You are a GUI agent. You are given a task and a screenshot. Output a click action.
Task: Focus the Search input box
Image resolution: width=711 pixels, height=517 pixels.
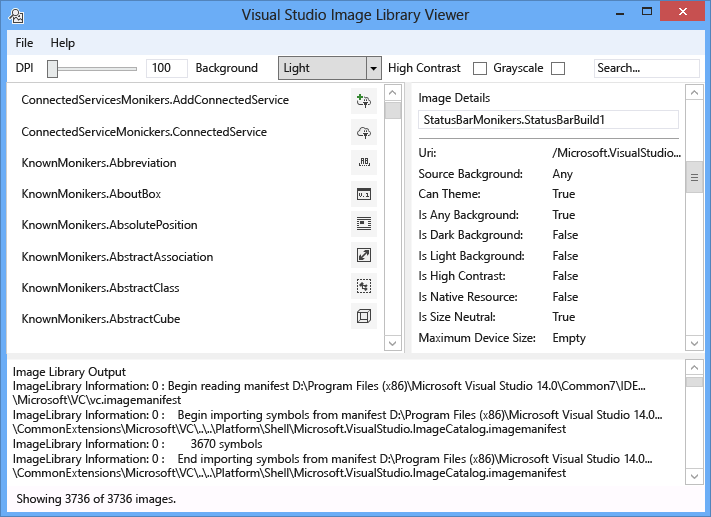click(x=646, y=68)
